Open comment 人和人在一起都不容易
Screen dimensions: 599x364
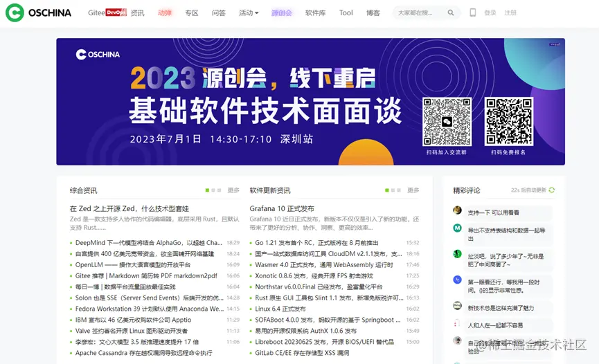coord(496,325)
